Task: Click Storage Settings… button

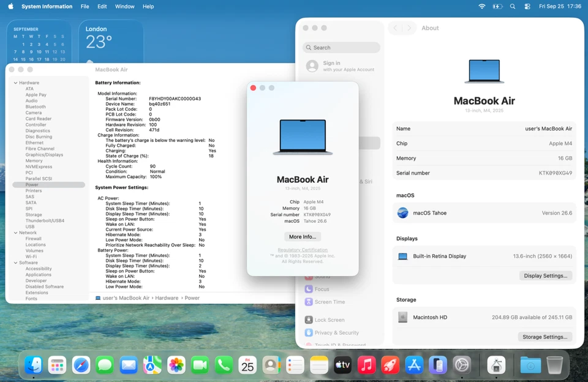Action: (x=545, y=337)
